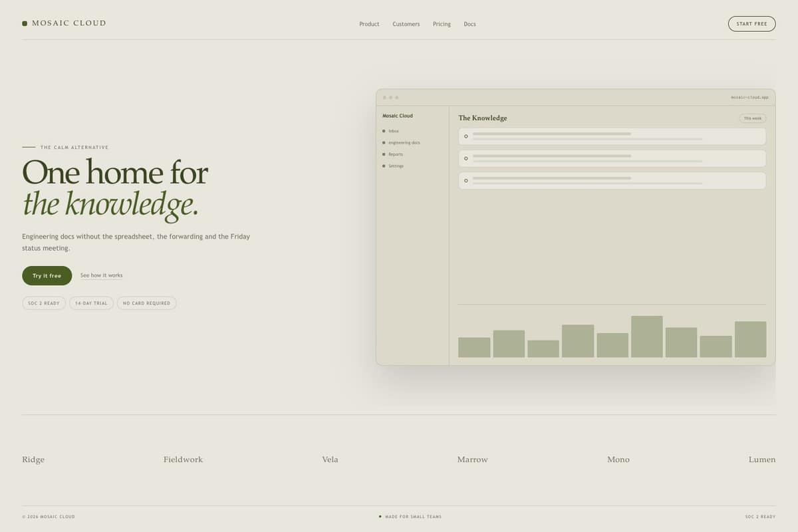Click the Try it free button
The image size is (798, 532).
pyautogui.click(x=47, y=275)
